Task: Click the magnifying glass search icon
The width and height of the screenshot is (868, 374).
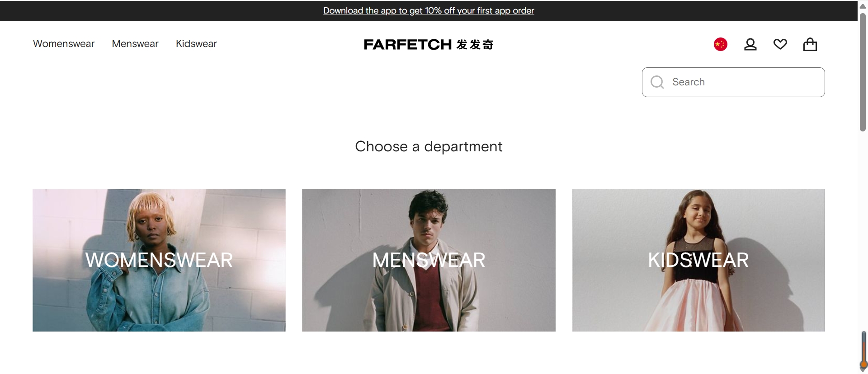Action: click(657, 82)
